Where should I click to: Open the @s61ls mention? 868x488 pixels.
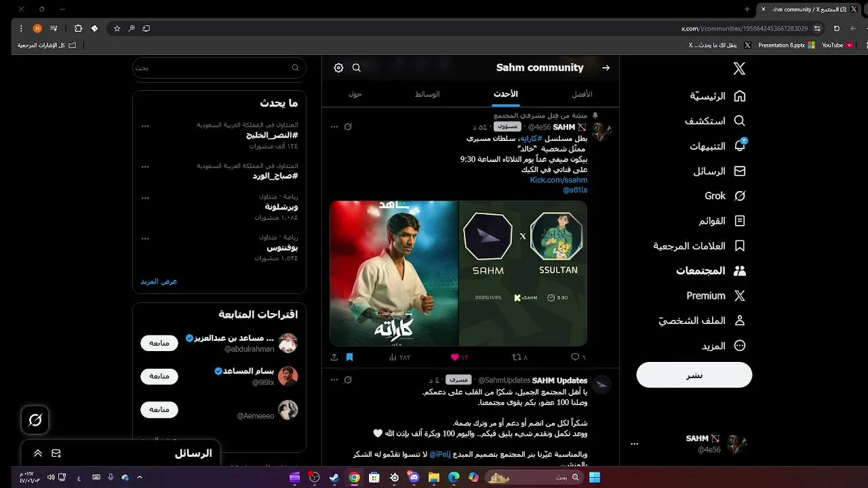pos(575,190)
